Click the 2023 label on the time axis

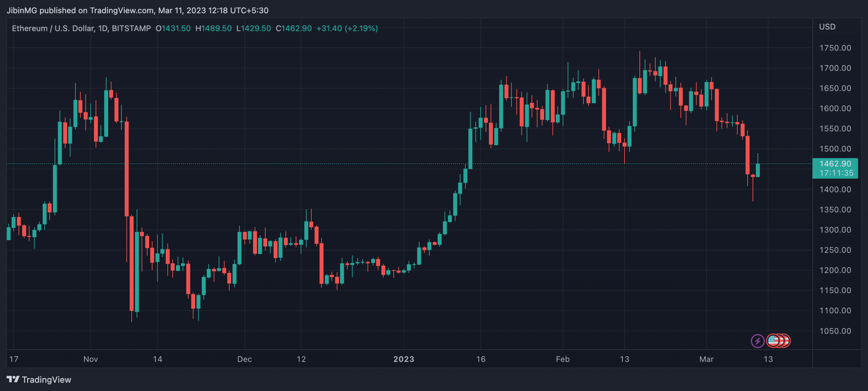405,359
